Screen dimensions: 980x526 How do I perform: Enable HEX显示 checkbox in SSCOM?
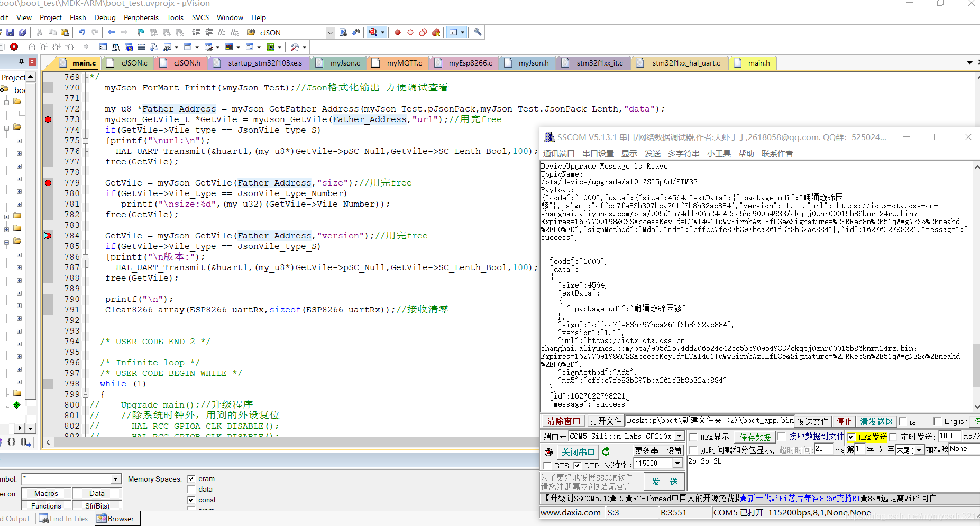point(693,437)
